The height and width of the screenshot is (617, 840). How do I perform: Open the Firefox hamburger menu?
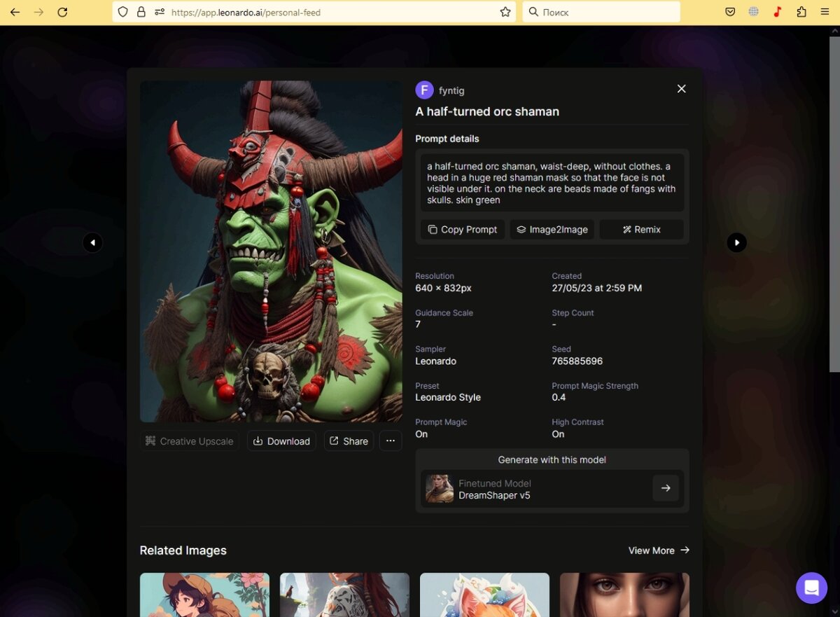(825, 12)
